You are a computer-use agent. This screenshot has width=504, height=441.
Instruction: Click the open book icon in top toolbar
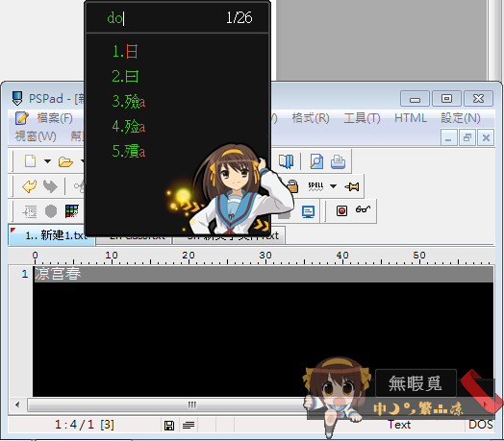[x=286, y=161]
